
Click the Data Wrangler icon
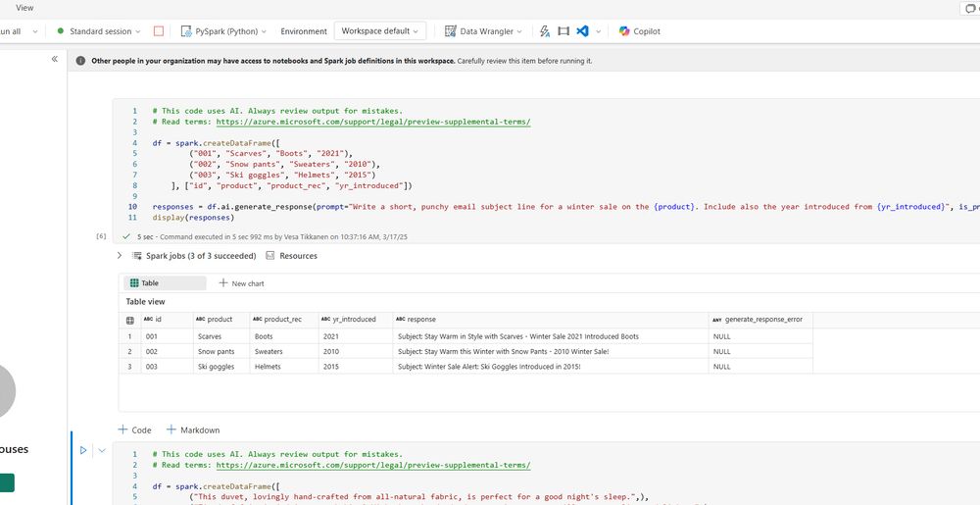451,31
